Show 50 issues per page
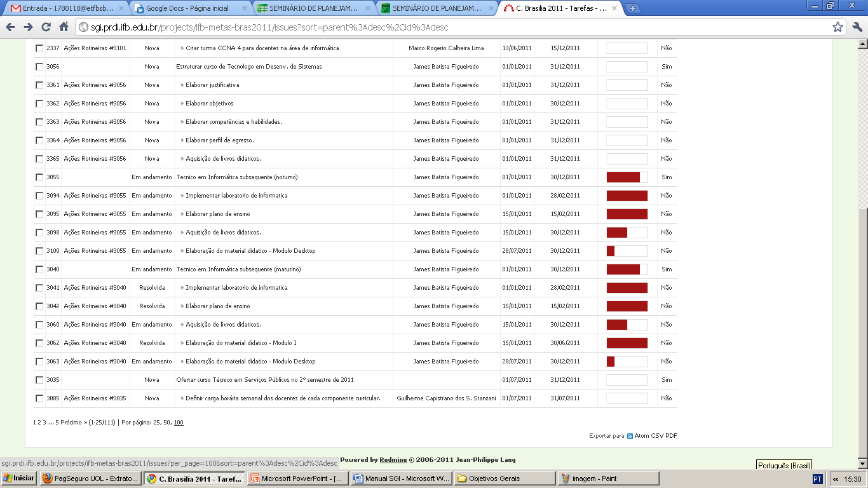Viewport: 868px width, 488px height. tap(166, 423)
